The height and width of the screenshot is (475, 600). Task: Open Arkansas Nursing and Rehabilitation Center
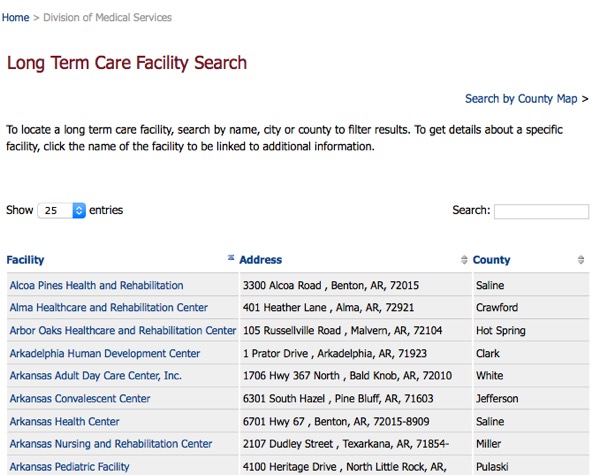point(111,444)
